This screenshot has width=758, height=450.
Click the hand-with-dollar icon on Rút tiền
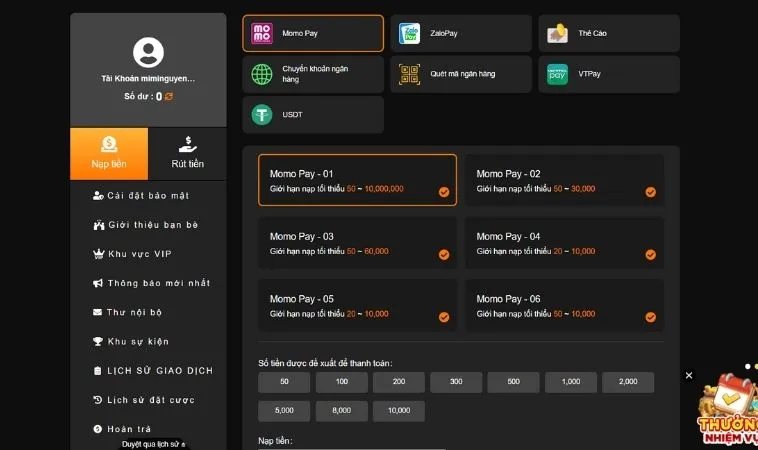(188, 144)
